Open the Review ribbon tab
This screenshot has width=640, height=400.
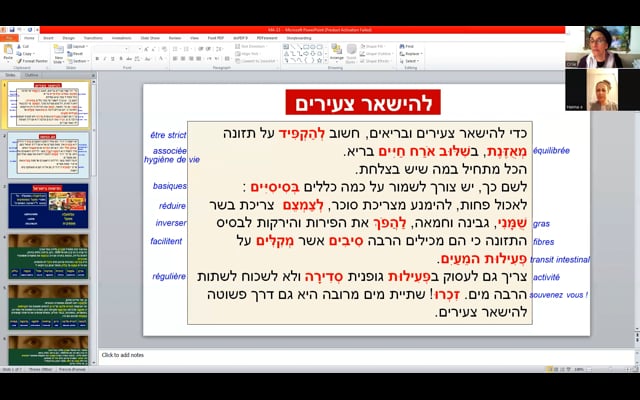[x=175, y=38]
